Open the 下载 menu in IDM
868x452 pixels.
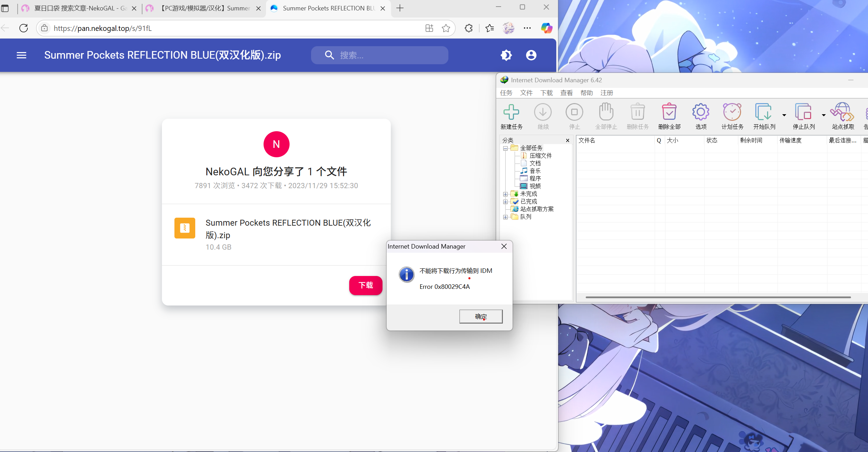546,93
